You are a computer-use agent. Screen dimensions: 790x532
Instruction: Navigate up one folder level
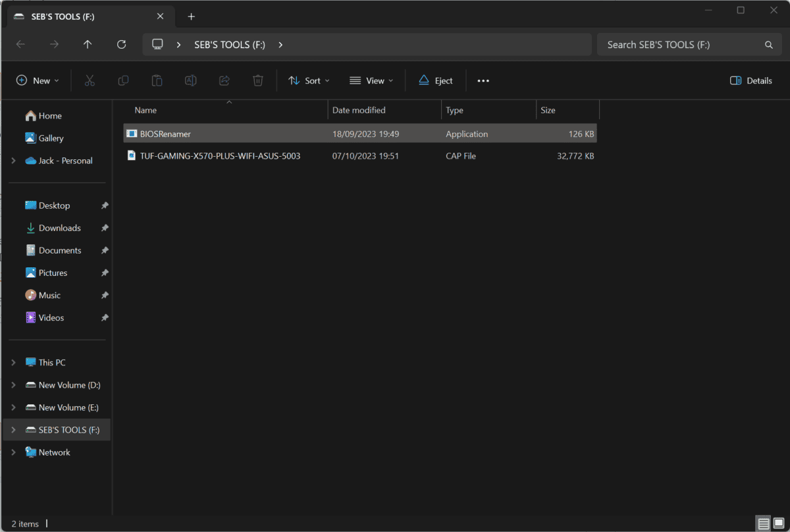pos(87,44)
